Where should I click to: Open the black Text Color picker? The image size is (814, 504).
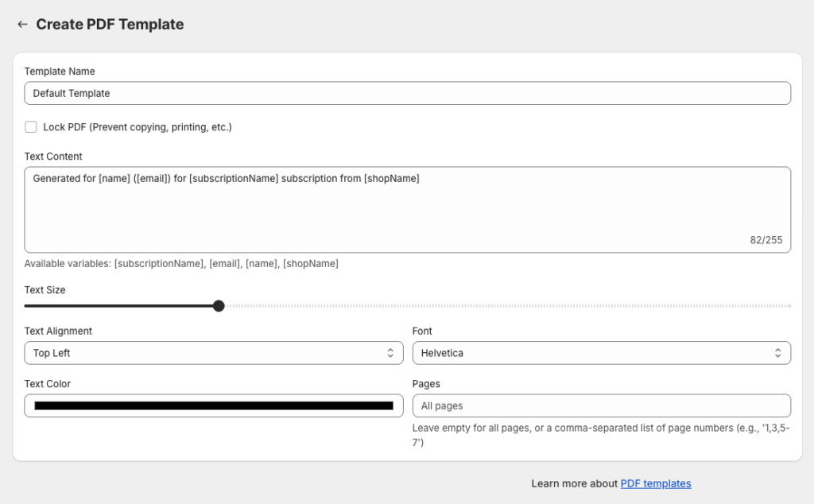(x=213, y=405)
